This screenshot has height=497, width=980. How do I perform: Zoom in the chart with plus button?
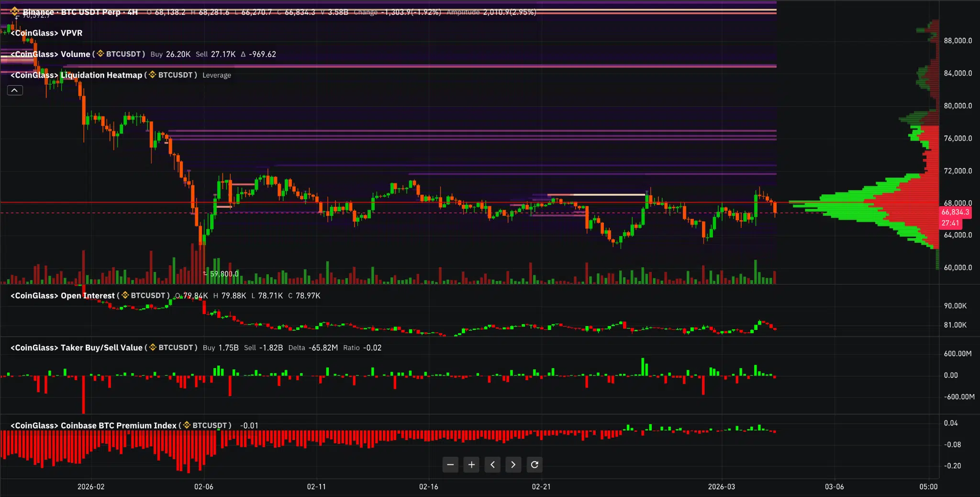click(471, 464)
